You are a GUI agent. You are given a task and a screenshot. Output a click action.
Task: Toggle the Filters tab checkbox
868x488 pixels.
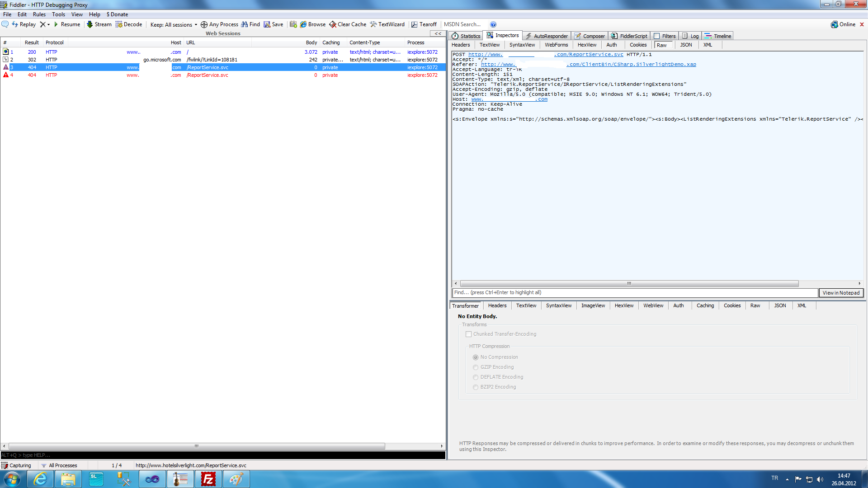click(x=657, y=36)
